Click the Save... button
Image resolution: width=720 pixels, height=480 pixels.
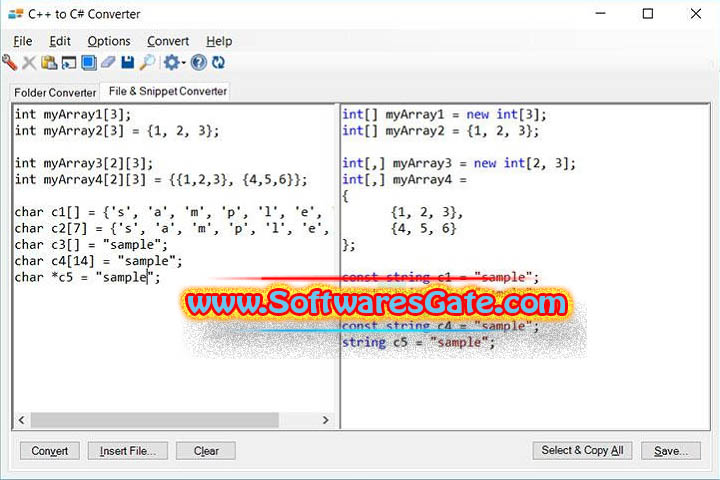671,451
